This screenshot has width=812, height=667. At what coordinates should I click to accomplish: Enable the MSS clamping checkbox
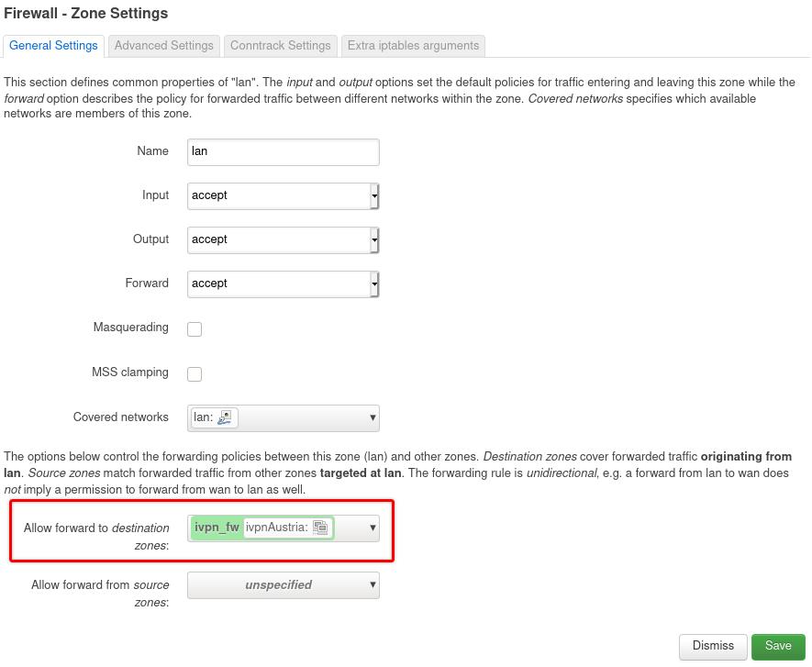[195, 374]
